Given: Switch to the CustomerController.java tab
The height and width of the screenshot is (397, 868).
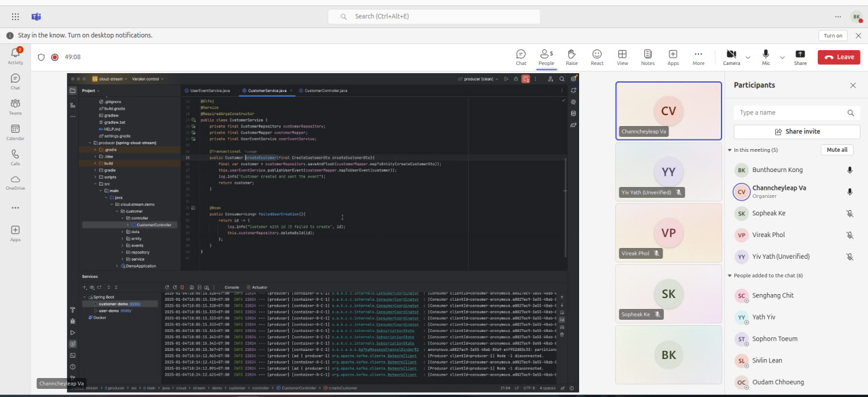Looking at the screenshot, I should point(324,91).
